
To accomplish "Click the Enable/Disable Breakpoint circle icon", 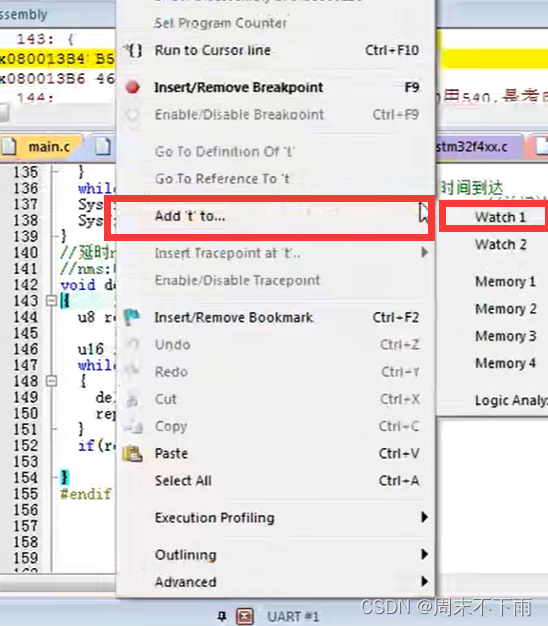I will tap(132, 115).
